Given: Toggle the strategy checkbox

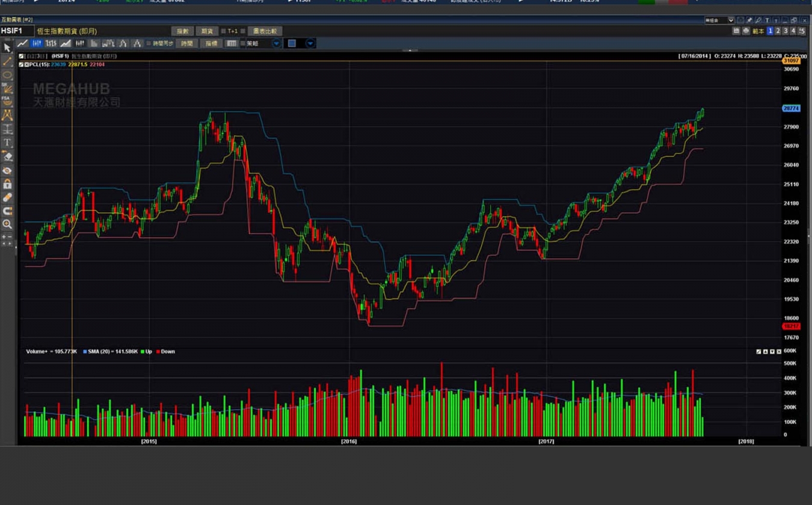Looking at the screenshot, I should [x=243, y=43].
